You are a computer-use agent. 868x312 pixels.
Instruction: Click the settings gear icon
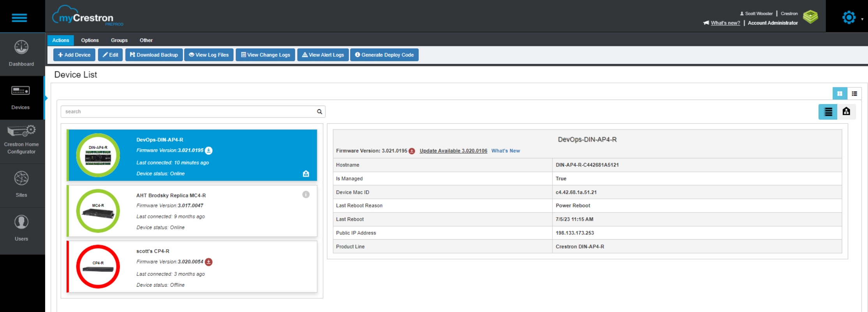849,18
